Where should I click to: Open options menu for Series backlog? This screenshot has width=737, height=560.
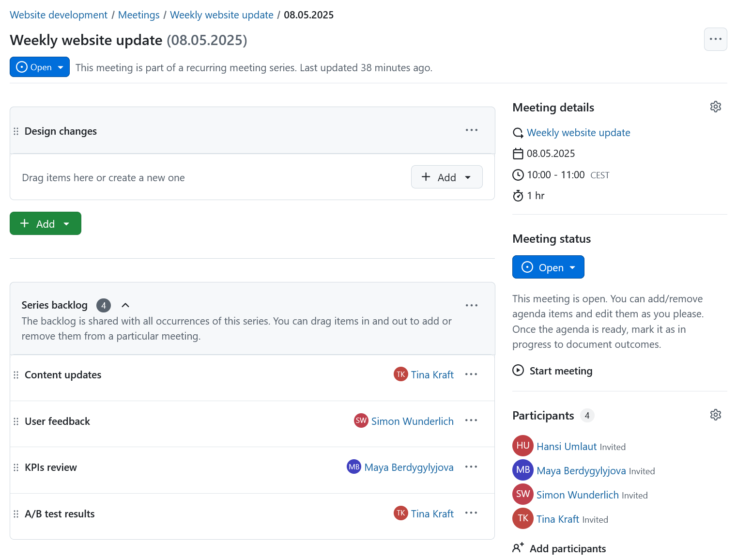coord(471,305)
